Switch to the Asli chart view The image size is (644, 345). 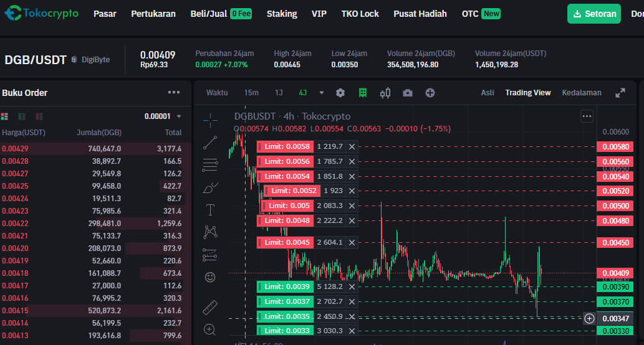(488, 93)
